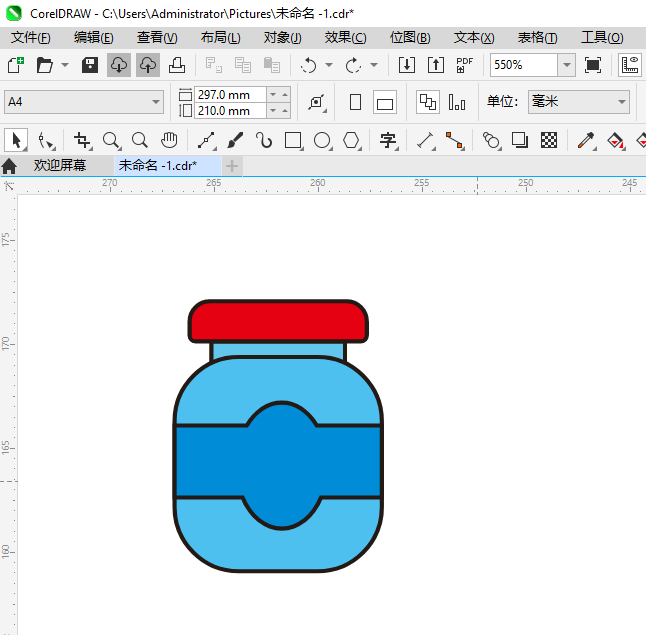Switch to the 欢迎屏幕 tab
The height and width of the screenshot is (635, 646).
pyautogui.click(x=60, y=165)
